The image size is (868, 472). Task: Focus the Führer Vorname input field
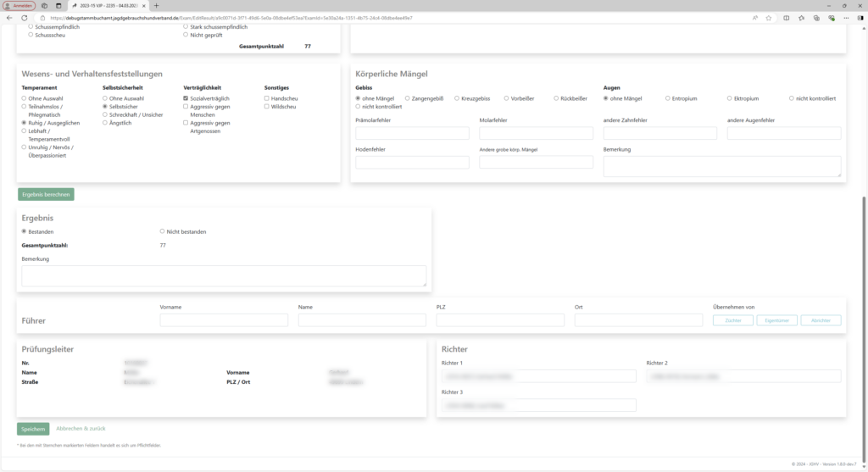click(224, 319)
